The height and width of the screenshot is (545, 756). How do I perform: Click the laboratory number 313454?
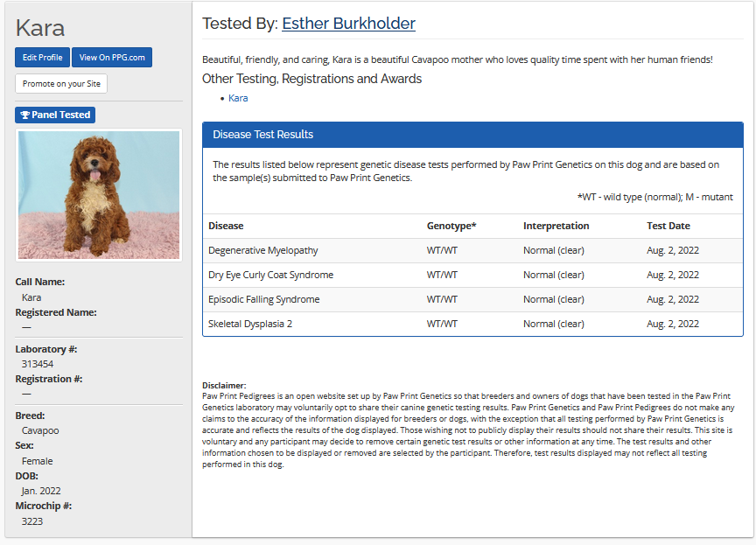38,364
